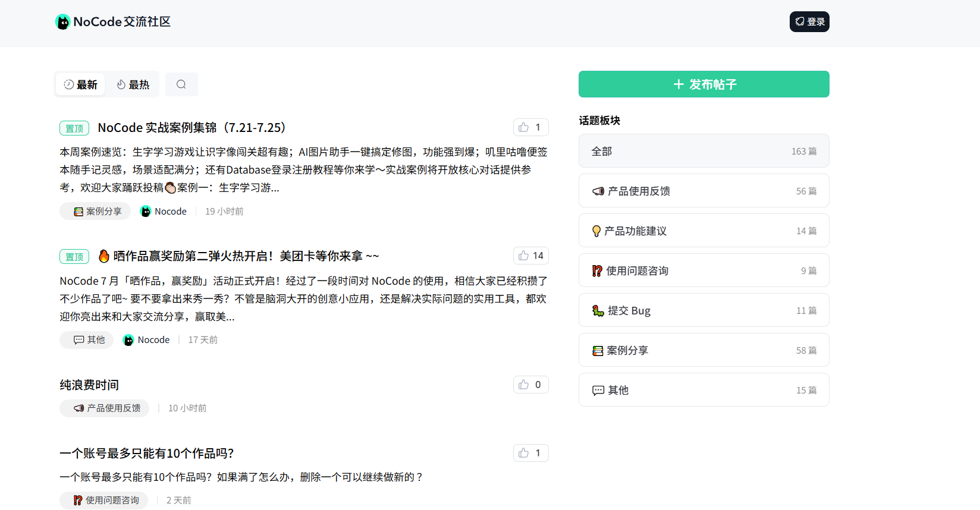
Task: Open post 一个账号最多只能有10个作品吗?
Action: pyautogui.click(x=147, y=454)
